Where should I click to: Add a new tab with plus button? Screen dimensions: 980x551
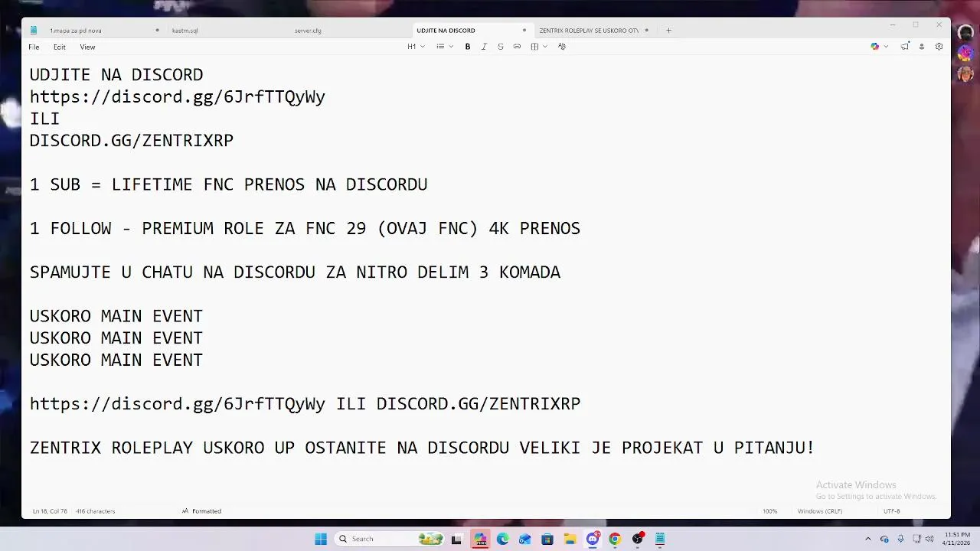(x=668, y=31)
